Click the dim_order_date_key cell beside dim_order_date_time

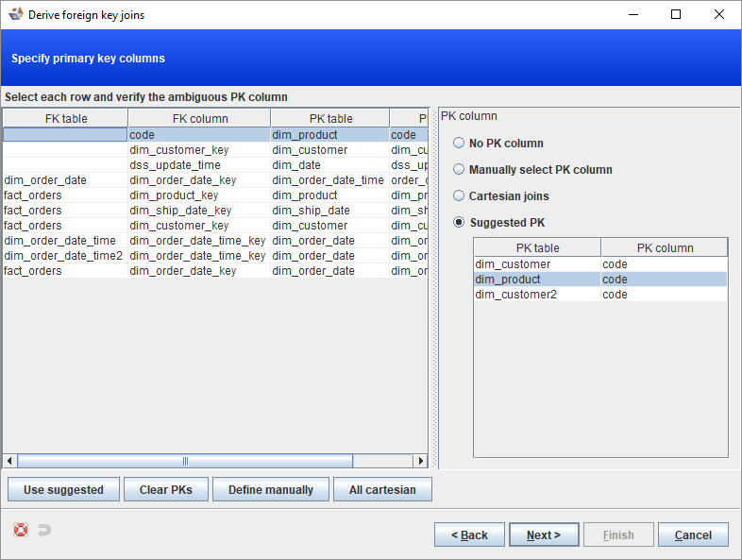coord(199,179)
